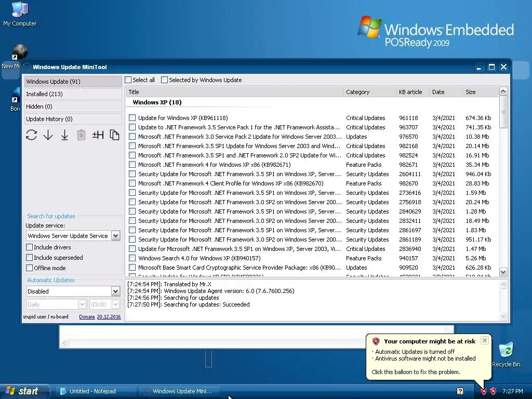Click the Notepad window's left scroll arrow
This screenshot has height=399, width=532.
click(64, 343)
